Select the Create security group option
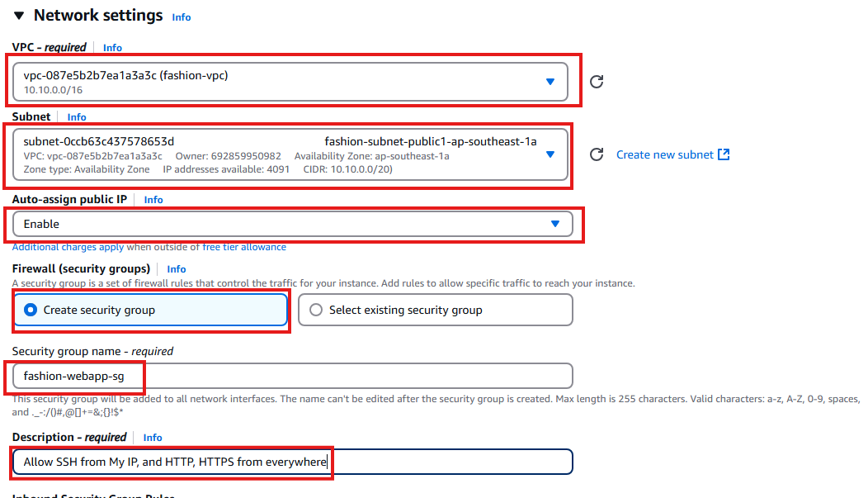Image resolution: width=868 pixels, height=498 pixels. coord(150,310)
